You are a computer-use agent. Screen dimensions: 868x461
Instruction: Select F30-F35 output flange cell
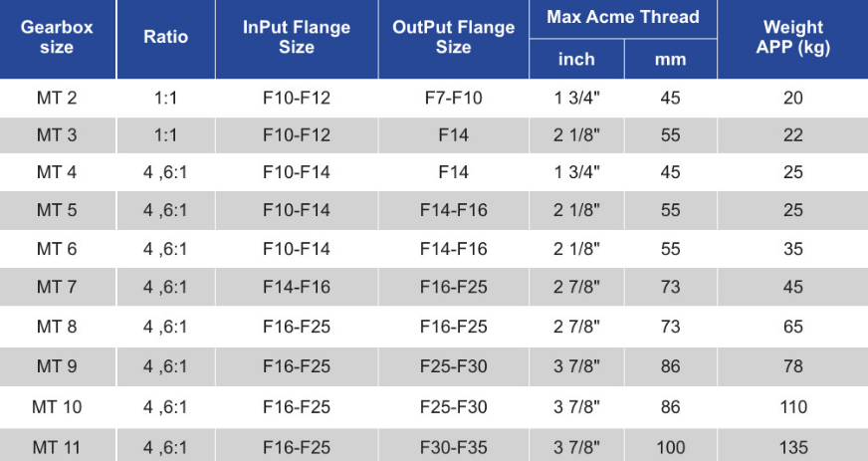453,447
